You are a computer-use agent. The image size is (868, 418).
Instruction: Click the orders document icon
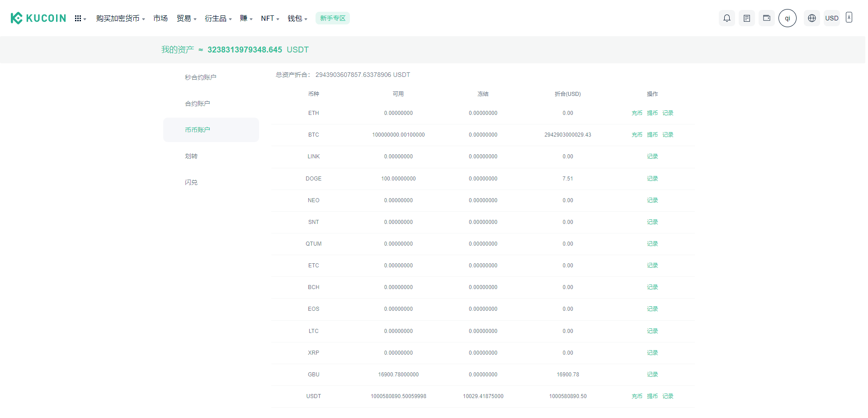[x=746, y=18]
